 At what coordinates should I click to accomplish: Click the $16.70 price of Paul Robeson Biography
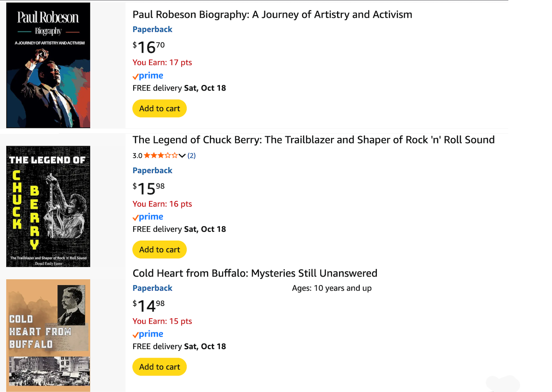(x=148, y=47)
